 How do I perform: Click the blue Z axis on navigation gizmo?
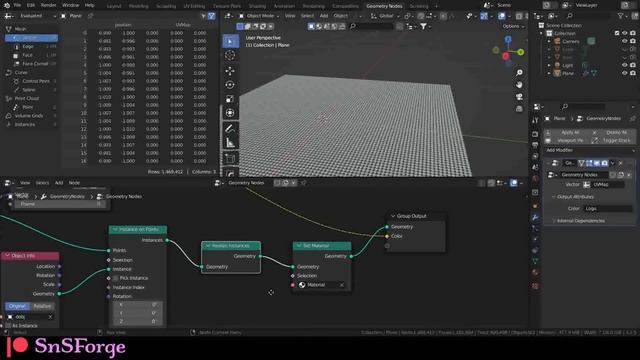coord(508,40)
